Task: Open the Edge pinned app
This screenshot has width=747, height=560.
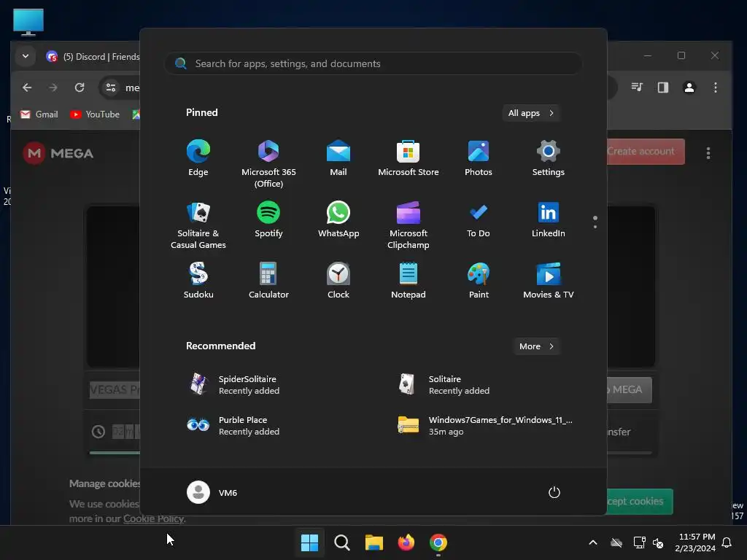Action: pyautogui.click(x=198, y=158)
